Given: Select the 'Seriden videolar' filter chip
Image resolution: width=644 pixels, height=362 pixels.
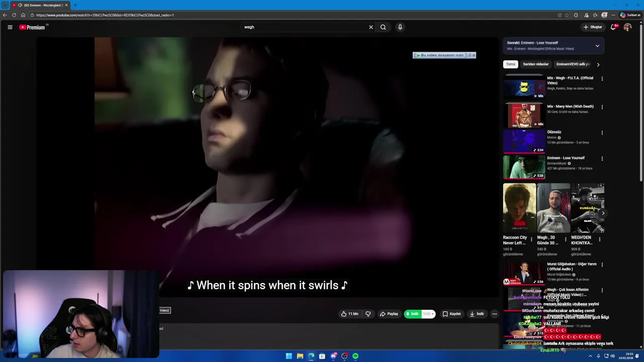Looking at the screenshot, I should (535, 64).
